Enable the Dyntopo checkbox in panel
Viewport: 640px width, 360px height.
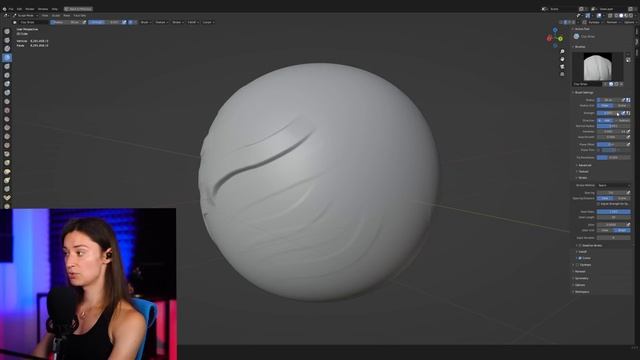(x=577, y=265)
